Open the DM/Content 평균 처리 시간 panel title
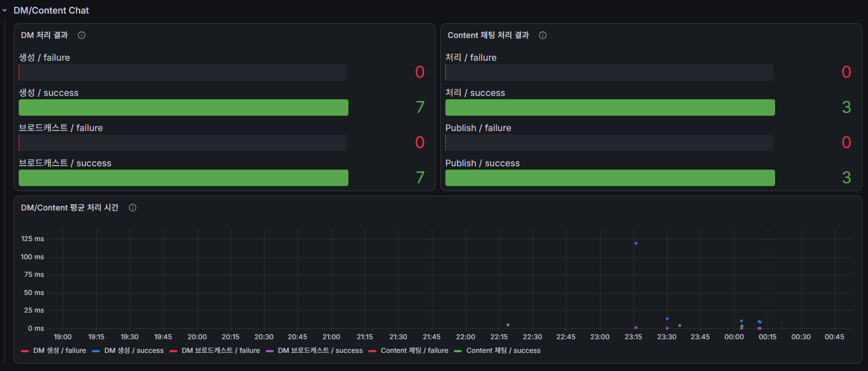 (70, 208)
